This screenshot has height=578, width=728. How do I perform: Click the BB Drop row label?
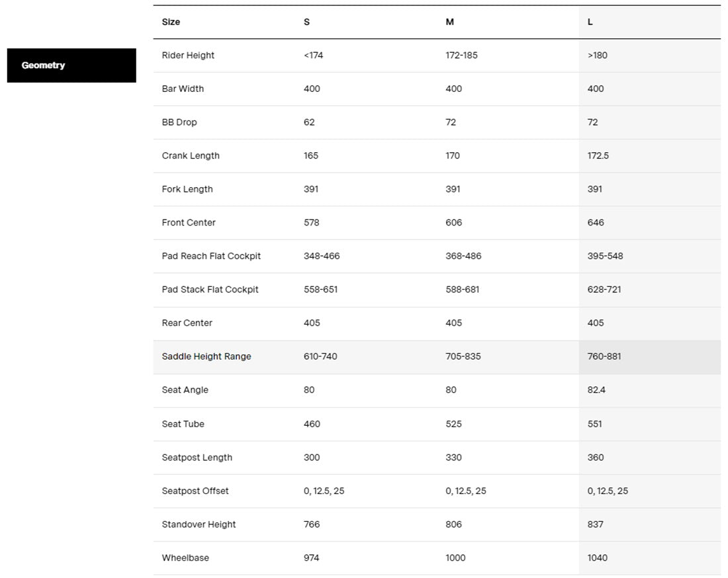[x=179, y=122]
